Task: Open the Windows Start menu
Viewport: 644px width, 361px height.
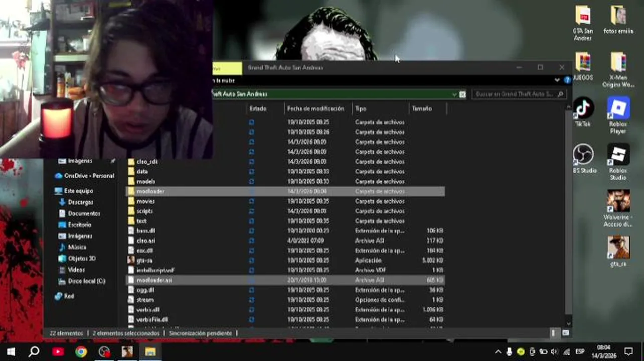Action: [x=11, y=351]
